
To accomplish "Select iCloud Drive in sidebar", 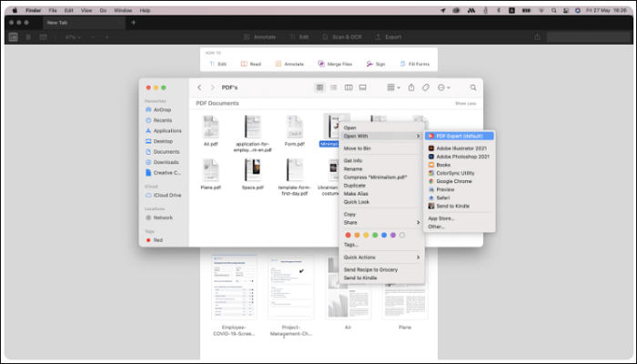I will [163, 195].
